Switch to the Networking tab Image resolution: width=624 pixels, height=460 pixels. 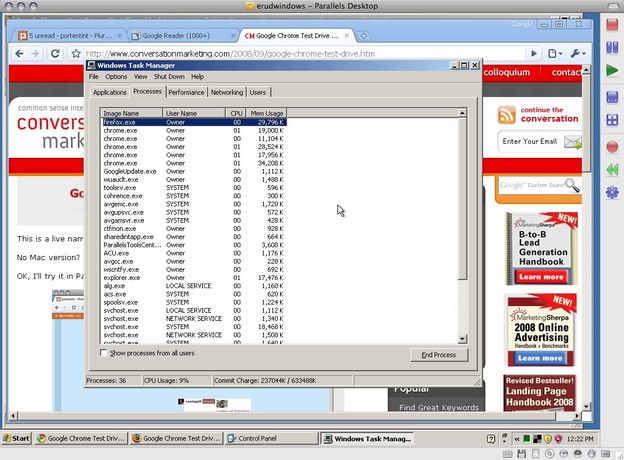pos(227,92)
